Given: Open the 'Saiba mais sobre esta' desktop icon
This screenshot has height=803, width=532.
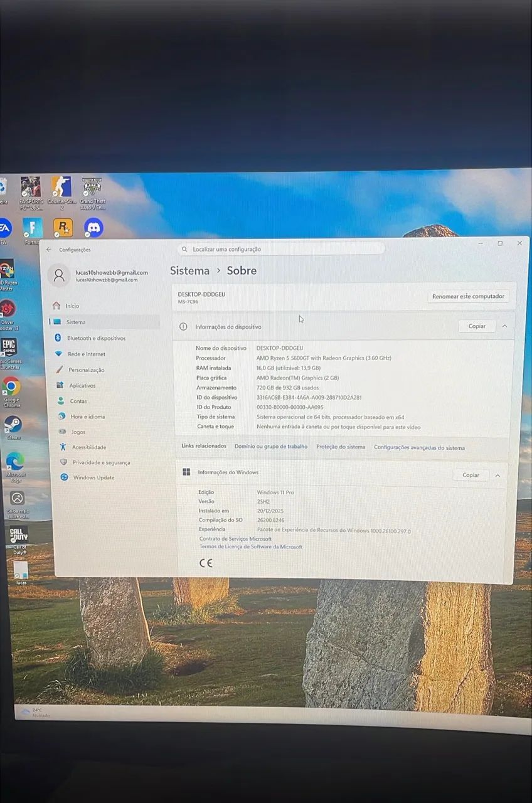Looking at the screenshot, I should point(18,504).
